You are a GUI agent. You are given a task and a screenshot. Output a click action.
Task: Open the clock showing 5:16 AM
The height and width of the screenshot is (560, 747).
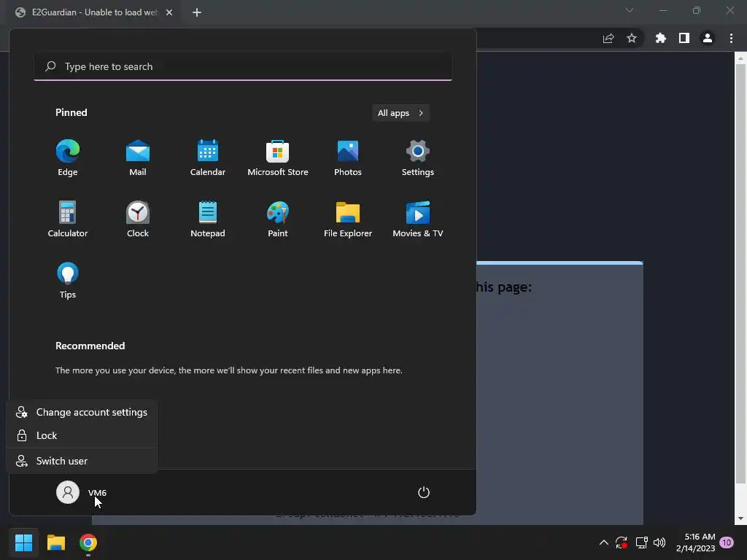coord(695,542)
